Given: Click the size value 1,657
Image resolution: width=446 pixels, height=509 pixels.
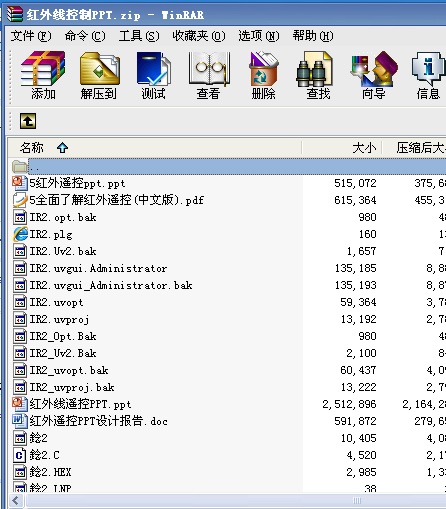Looking at the screenshot, I should tap(361, 251).
